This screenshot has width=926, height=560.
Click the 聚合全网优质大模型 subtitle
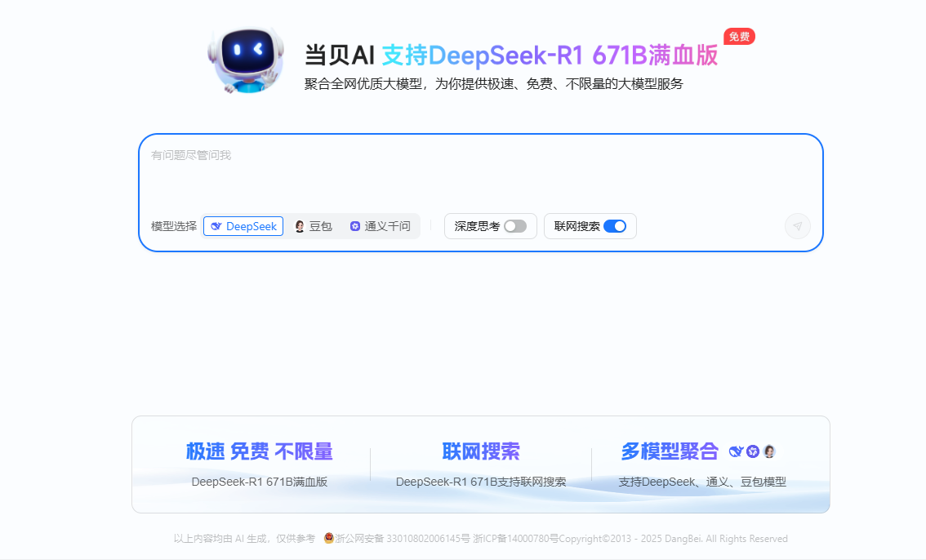(x=493, y=84)
